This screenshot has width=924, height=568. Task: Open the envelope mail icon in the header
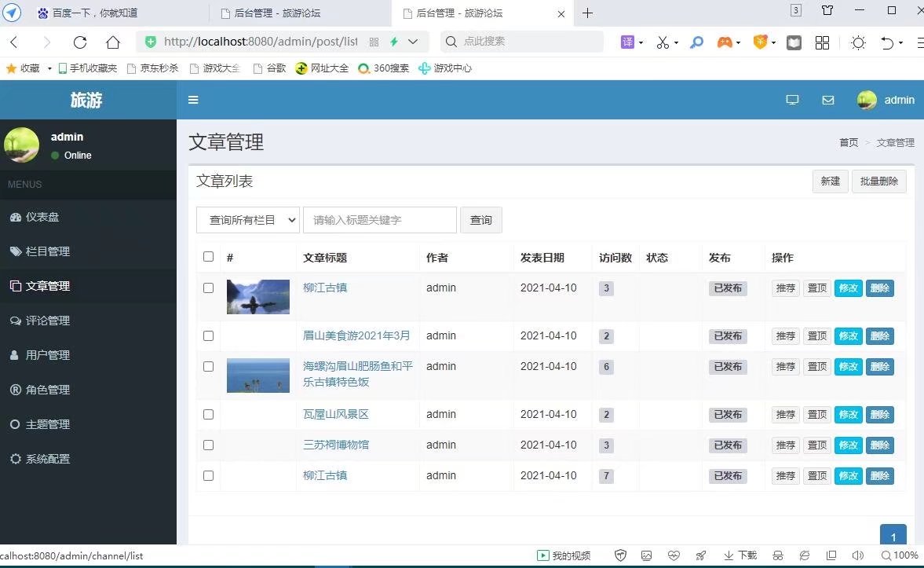[828, 100]
